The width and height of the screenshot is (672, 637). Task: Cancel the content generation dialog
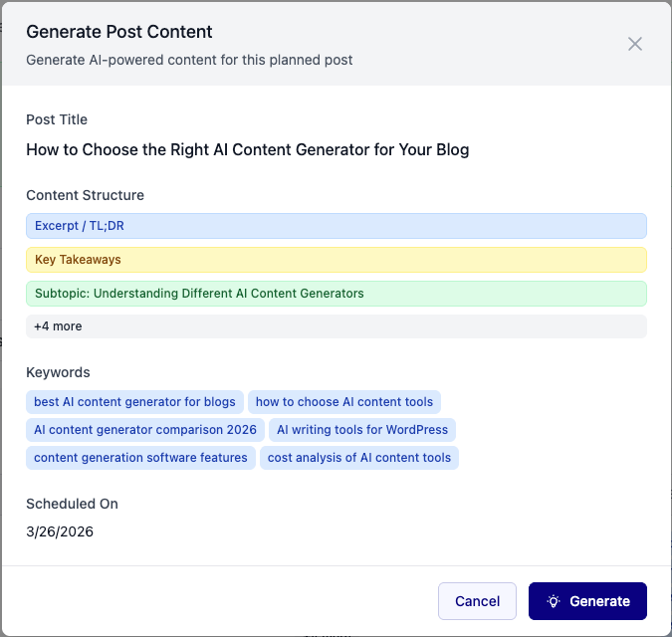[x=477, y=600]
